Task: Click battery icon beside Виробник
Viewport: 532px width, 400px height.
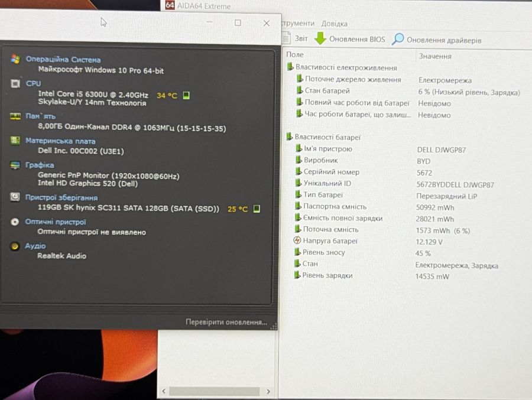Action: [x=299, y=160]
